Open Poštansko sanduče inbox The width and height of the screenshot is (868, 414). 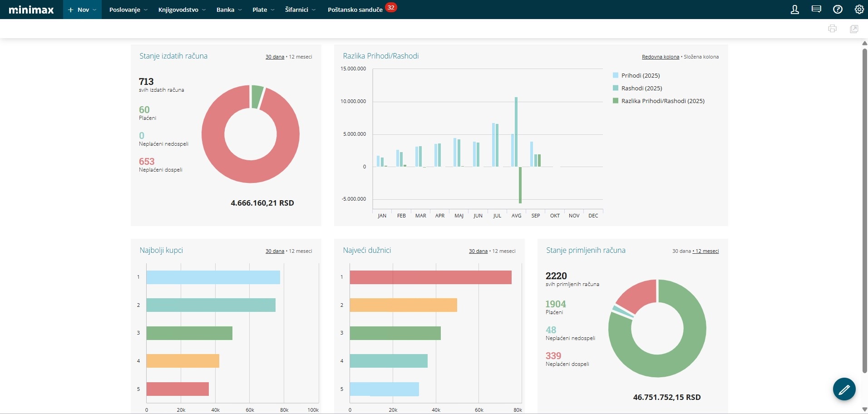[355, 10]
